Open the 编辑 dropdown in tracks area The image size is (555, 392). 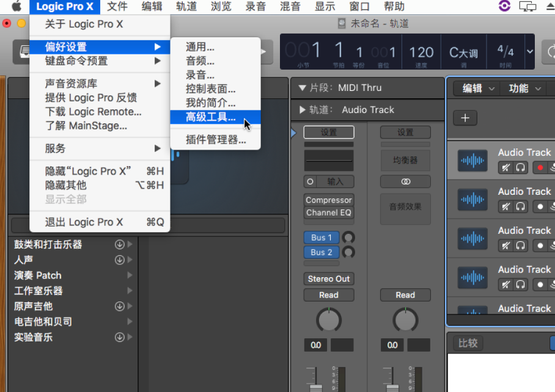pos(478,89)
